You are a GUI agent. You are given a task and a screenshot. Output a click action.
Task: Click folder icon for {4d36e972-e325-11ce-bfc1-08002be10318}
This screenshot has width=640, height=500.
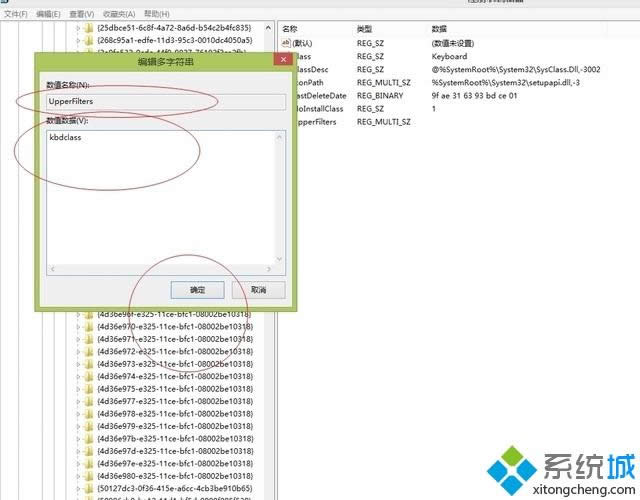click(x=89, y=352)
